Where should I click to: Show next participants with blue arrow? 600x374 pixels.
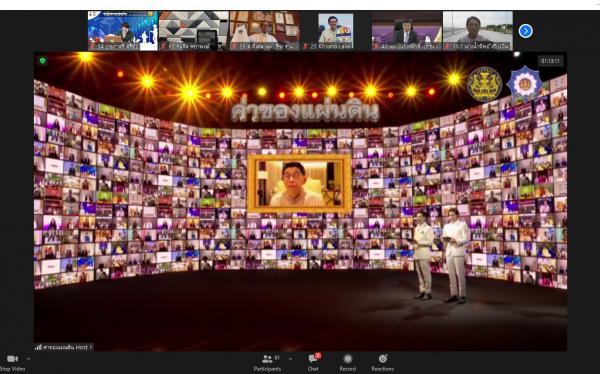click(525, 31)
